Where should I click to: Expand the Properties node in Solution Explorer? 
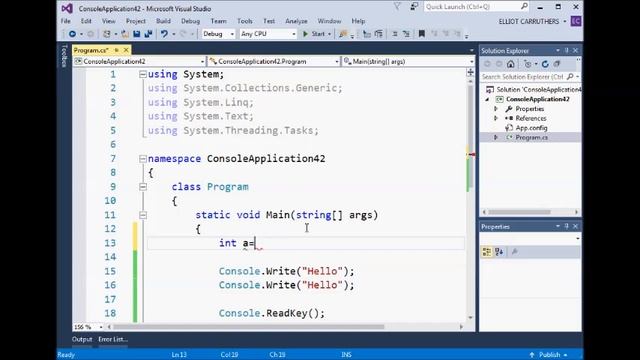[496, 109]
